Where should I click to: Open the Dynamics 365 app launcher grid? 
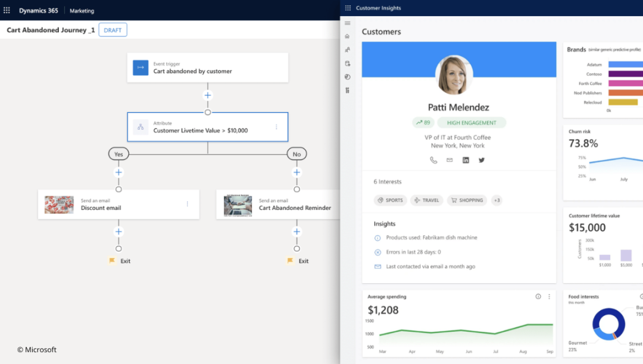pyautogui.click(x=7, y=11)
